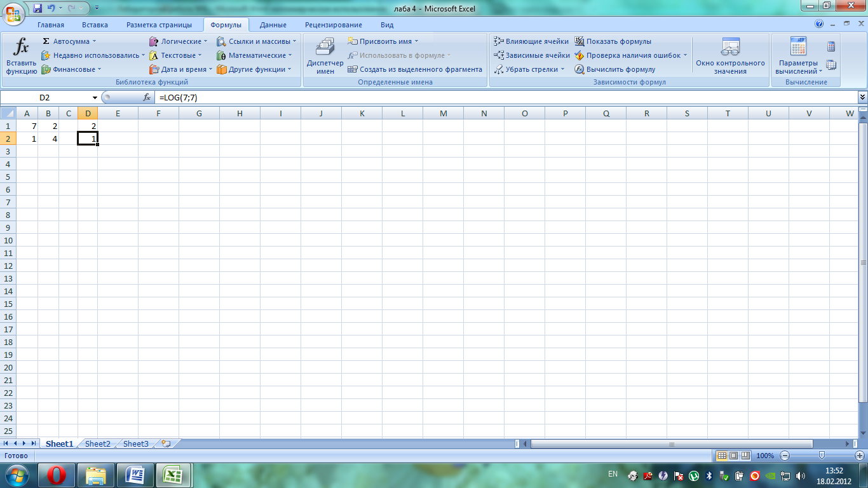This screenshot has height=488, width=868.
Task: Select Normal view button in status bar
Action: (x=722, y=456)
